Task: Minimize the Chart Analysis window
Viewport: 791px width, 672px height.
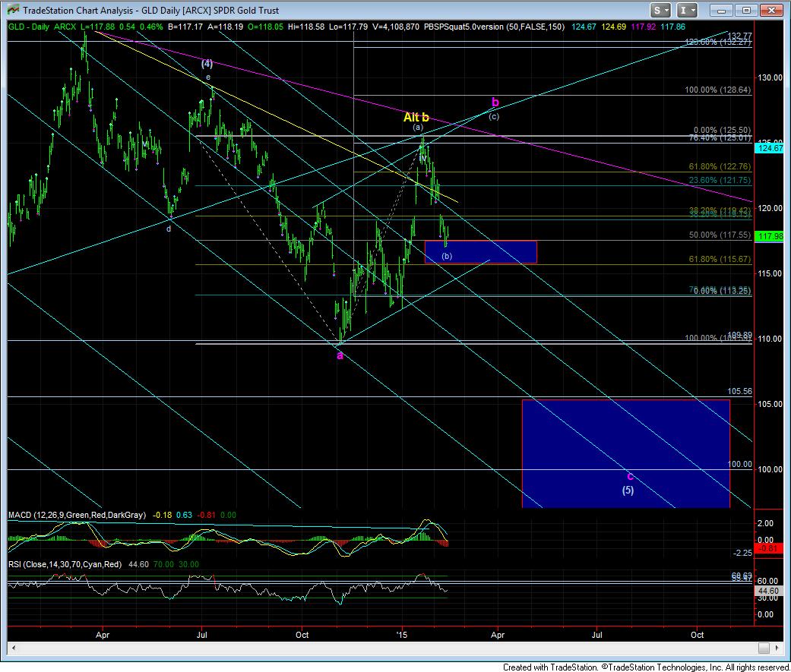Action: click(721, 10)
